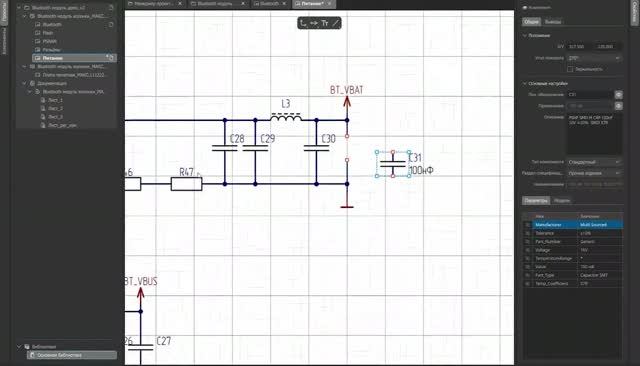The width and height of the screenshot is (640, 366).
Task: Select the arrow connection tool in canvas toolbar
Action: tap(313, 23)
